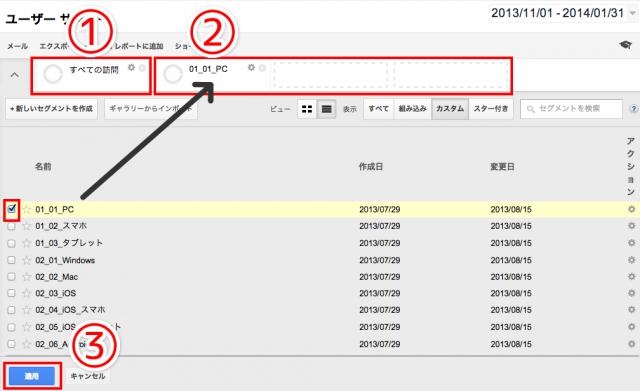Collapse the segment panel with the up chevron
The width and height of the screenshot is (640, 391).
tap(14, 75)
